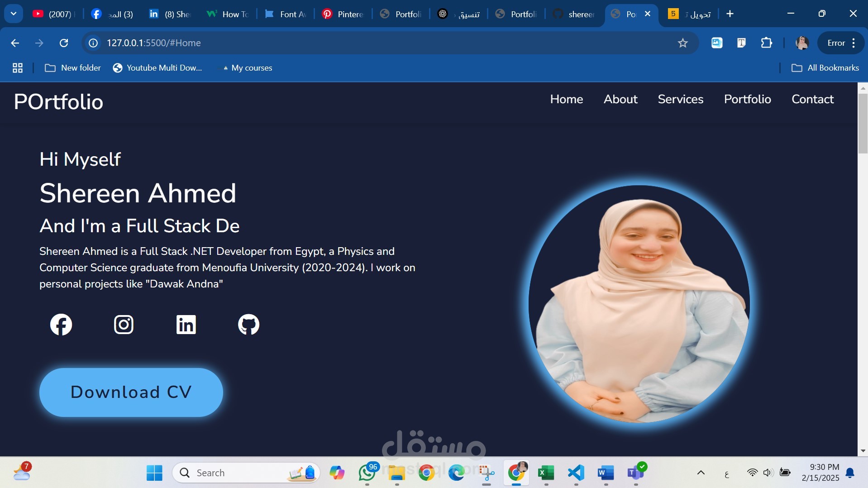Open the Facebook social icon
Screen dimensions: 868x488
(61, 325)
